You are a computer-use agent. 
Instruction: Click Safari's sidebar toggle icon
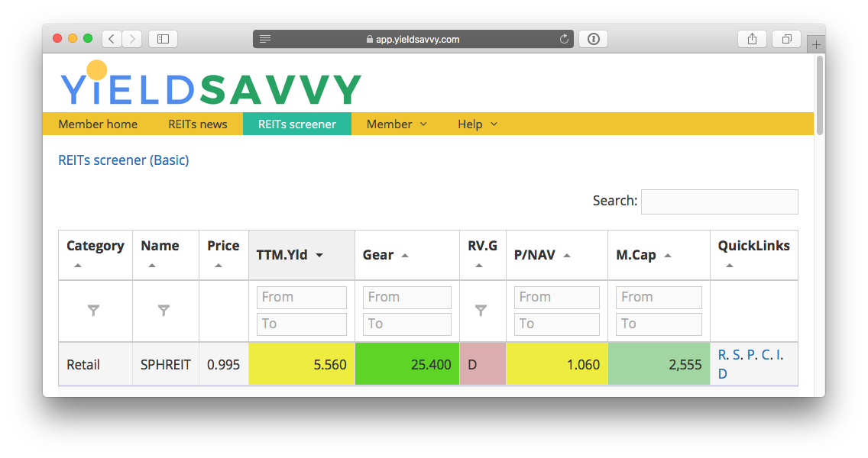click(x=163, y=39)
